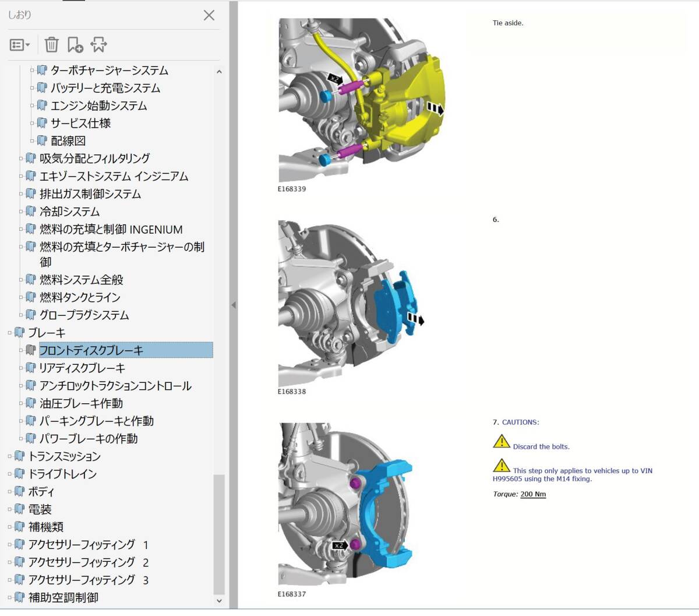Viewport: 699px width, 616px height.
Task: Click the bookmark icon beside 配線図
Action: 42,140
